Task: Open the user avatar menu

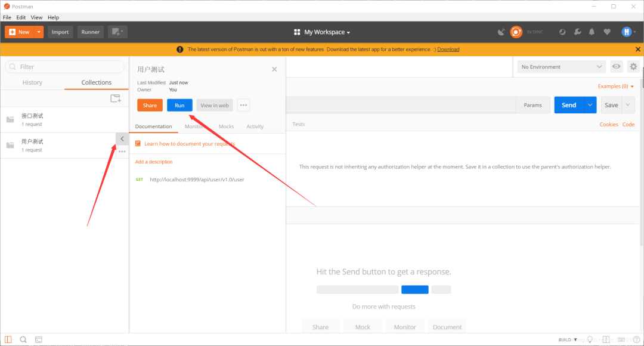Action: pyautogui.click(x=628, y=32)
